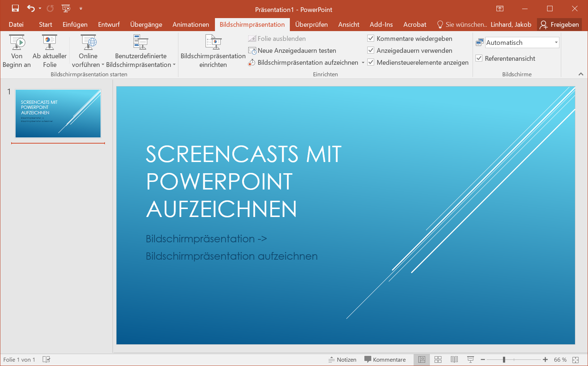588x366 pixels.
Task: Expand the Bildschirmpräsentation aufzeichnen dropdown arrow
Action: coord(363,63)
